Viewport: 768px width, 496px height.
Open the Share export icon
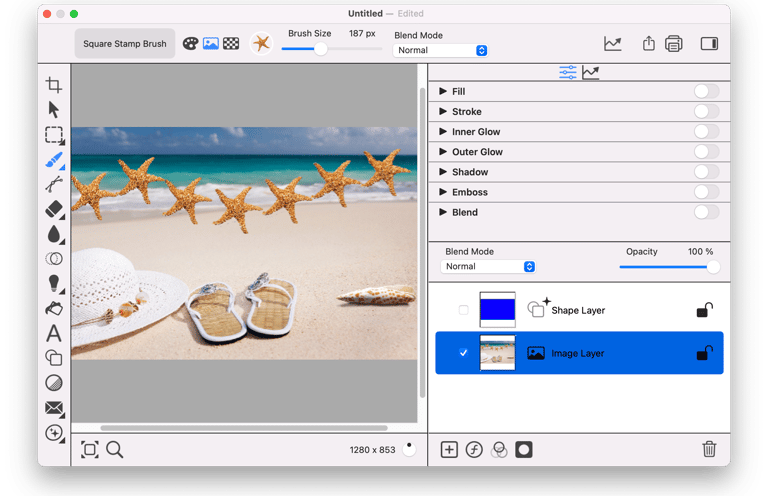[x=648, y=44]
